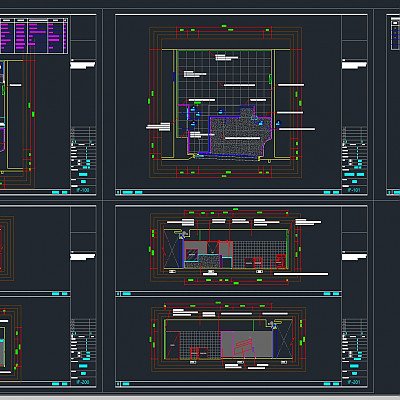400x400 pixels.
Task: Click the IP-101 sheet number label
Action: coord(354,190)
